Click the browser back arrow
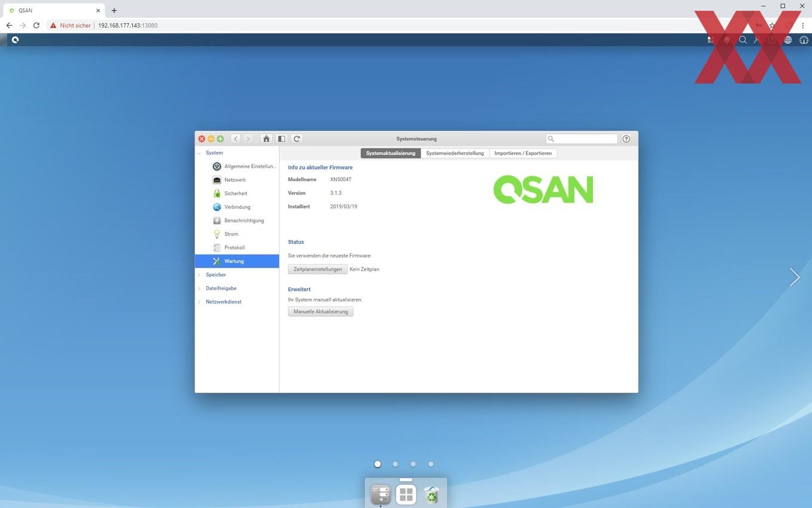 [9, 26]
